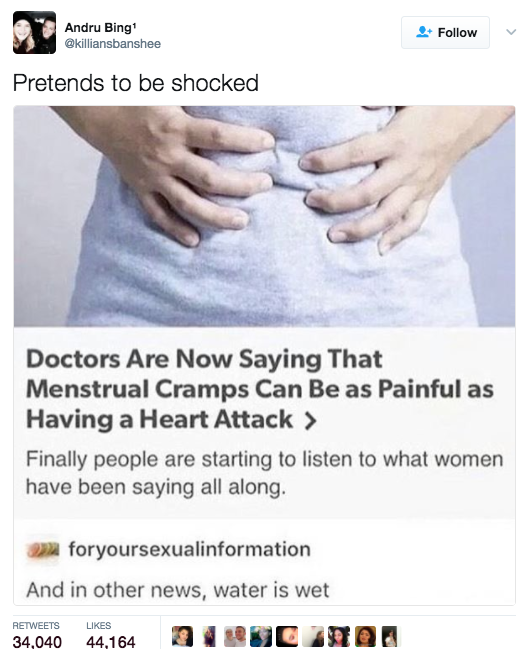Open the second liker's avatar
Image resolution: width=526 pixels, height=649 pixels.
209,636
